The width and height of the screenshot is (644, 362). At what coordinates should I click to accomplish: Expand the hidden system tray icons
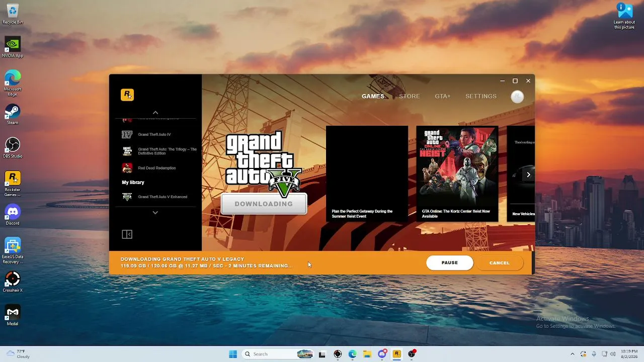572,354
